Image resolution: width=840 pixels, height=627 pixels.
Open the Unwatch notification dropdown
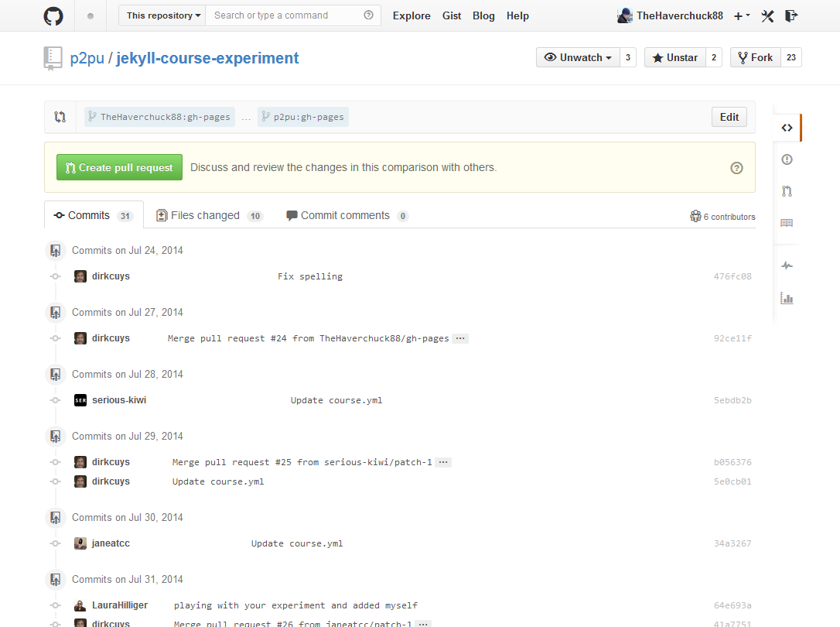(x=578, y=57)
